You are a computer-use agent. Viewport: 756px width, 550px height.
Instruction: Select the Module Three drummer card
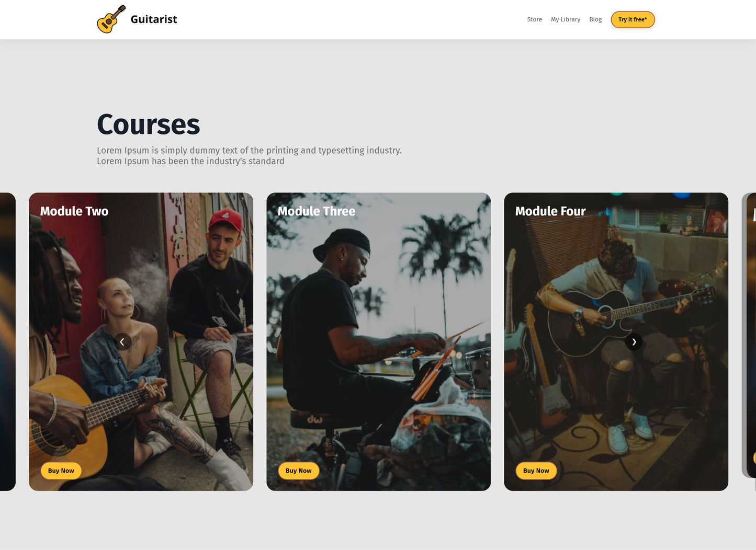click(x=379, y=341)
